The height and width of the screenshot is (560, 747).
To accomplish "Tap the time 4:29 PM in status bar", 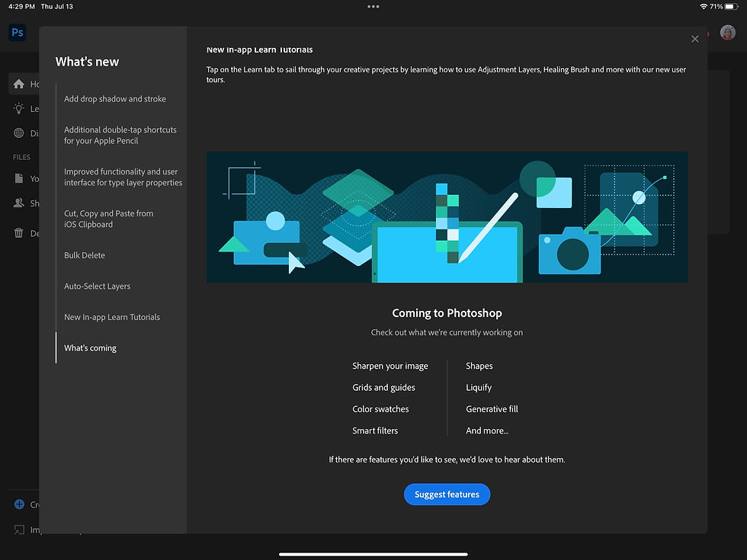I will pyautogui.click(x=21, y=7).
